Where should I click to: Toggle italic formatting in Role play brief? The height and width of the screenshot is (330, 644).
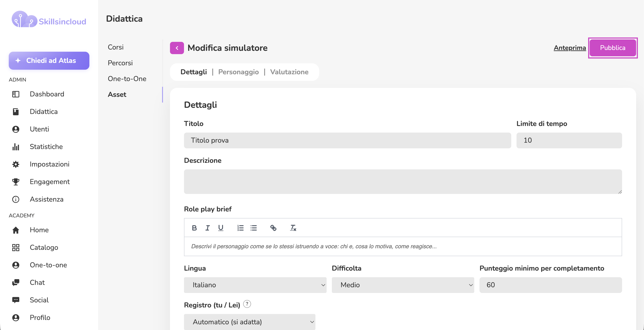click(x=207, y=228)
